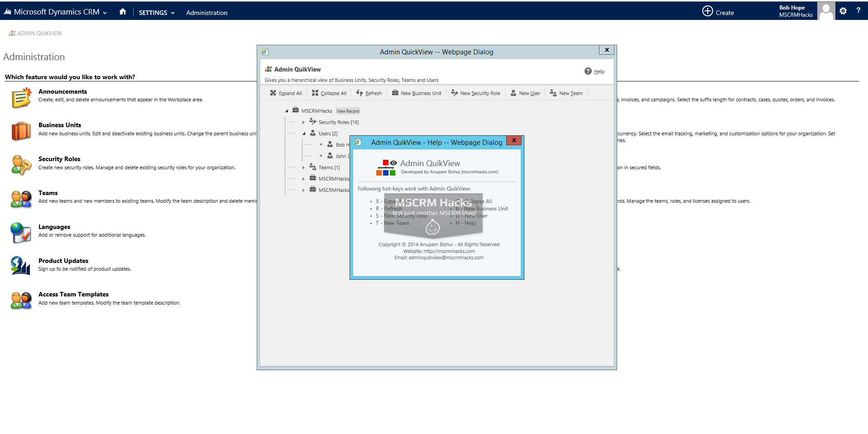Screen dimensions: 868x434
Task: Close the Admin QuickView webpage dialog
Action: (607, 50)
